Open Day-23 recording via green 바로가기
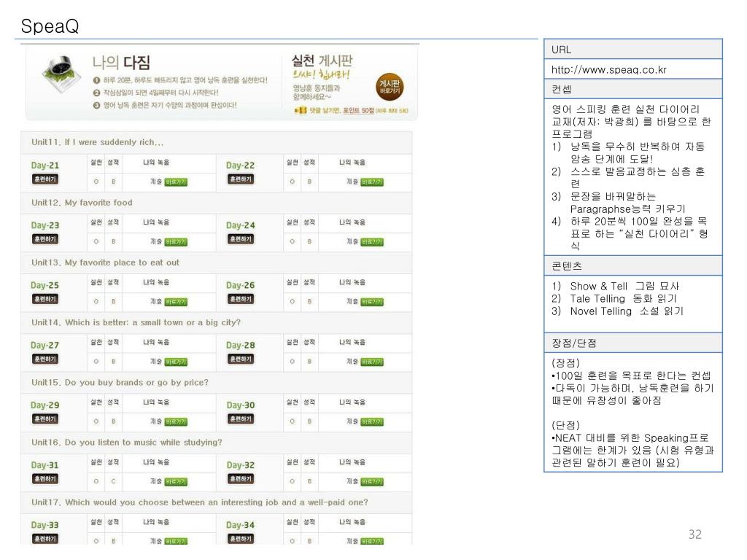Screen dimensions: 747x560 (x=176, y=242)
